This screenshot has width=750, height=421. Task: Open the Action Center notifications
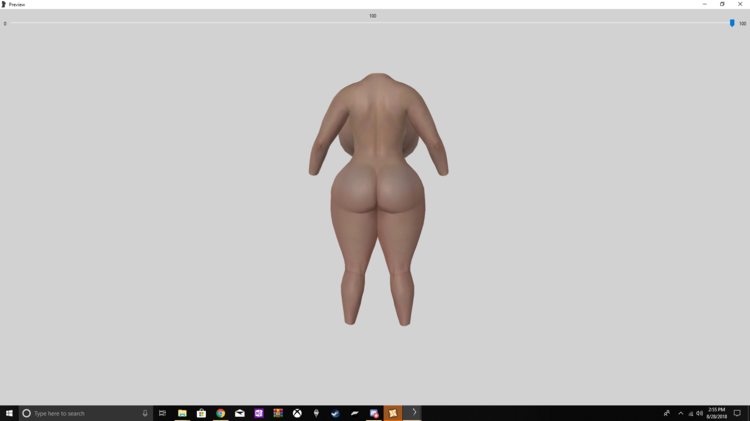tap(737, 413)
